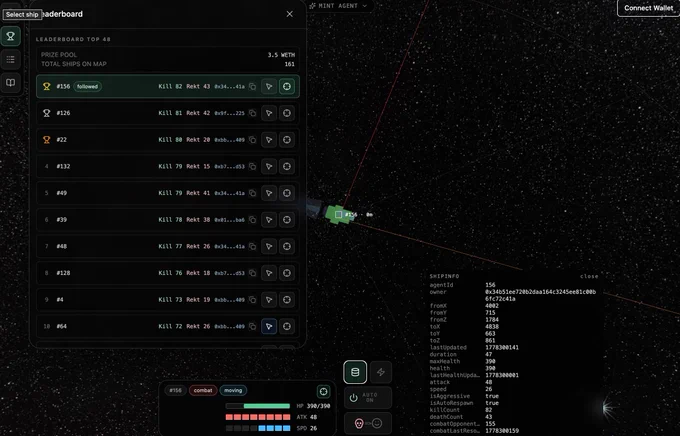The height and width of the screenshot is (436, 680).
Task: Open the book guide sidebar icon
Action: click(10, 82)
